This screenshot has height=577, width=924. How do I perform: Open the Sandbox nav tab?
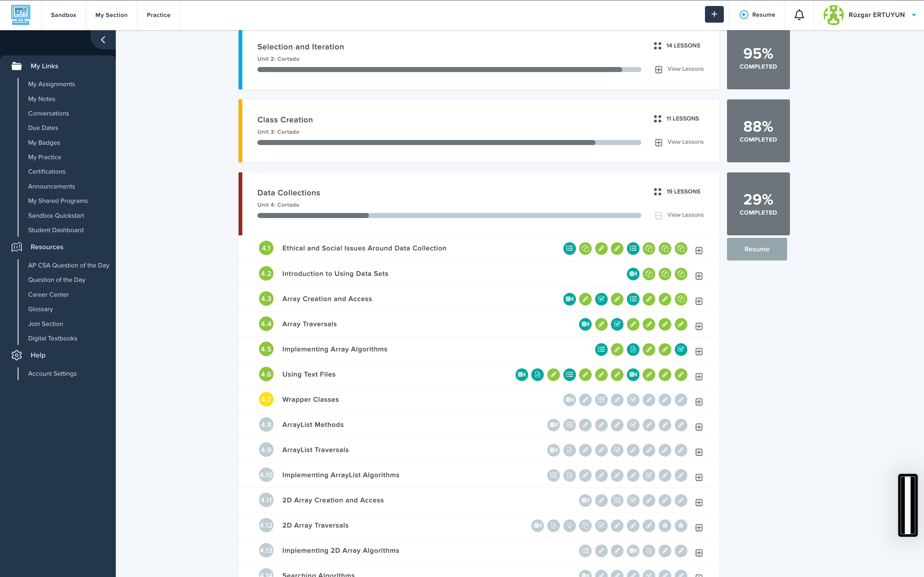point(63,15)
